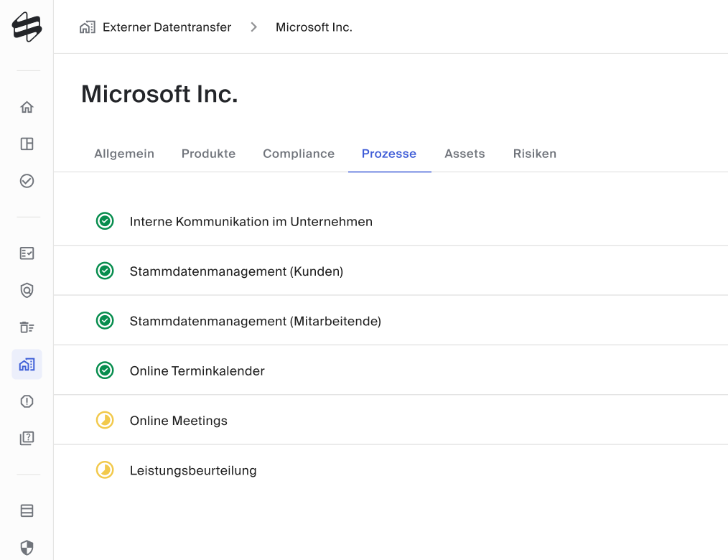
Task: Open the checklist form icon in sidebar
Action: click(x=27, y=253)
